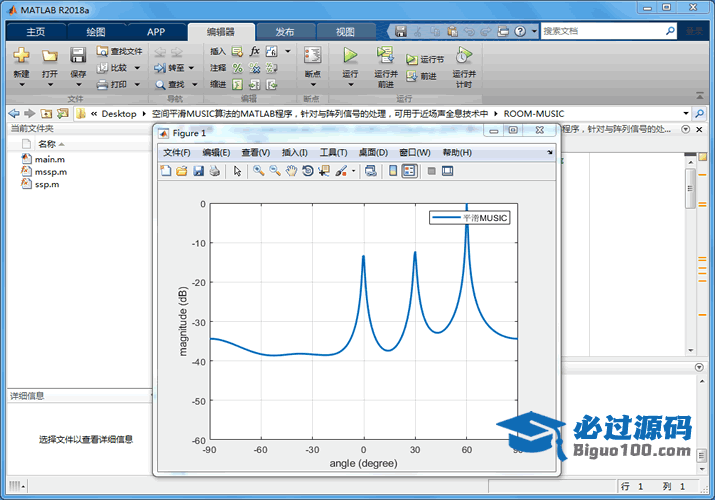Click the 查找文件 button

coord(120,52)
